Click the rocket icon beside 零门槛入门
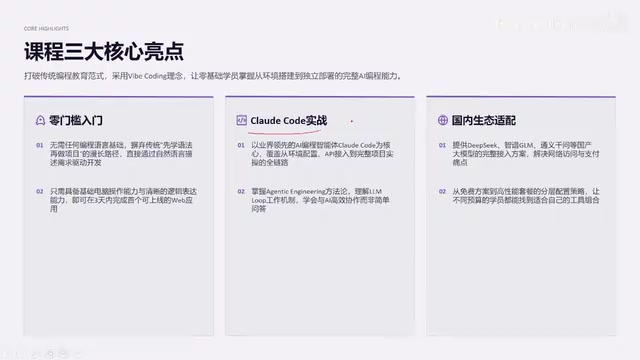This screenshot has height=360, width=640. click(40, 120)
